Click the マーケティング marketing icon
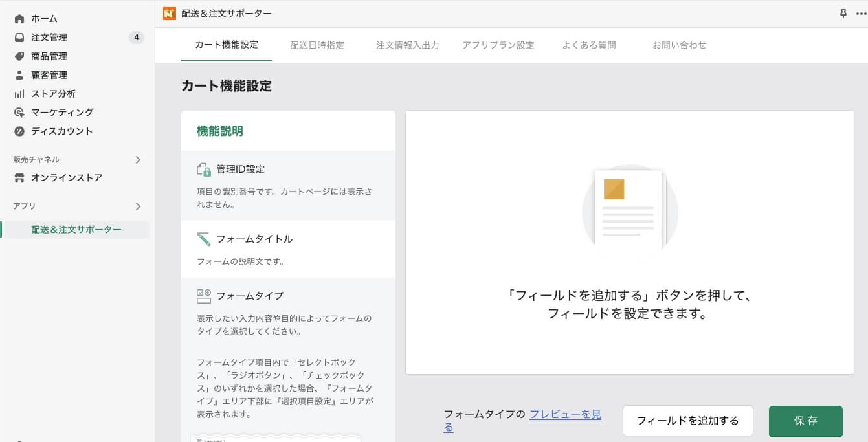Viewport: 868px width, 442px height. (18, 113)
